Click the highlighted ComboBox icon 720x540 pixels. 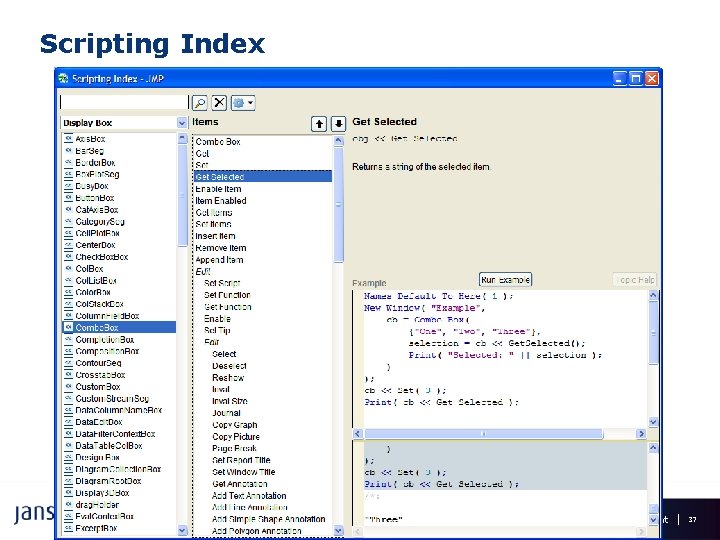click(68, 327)
